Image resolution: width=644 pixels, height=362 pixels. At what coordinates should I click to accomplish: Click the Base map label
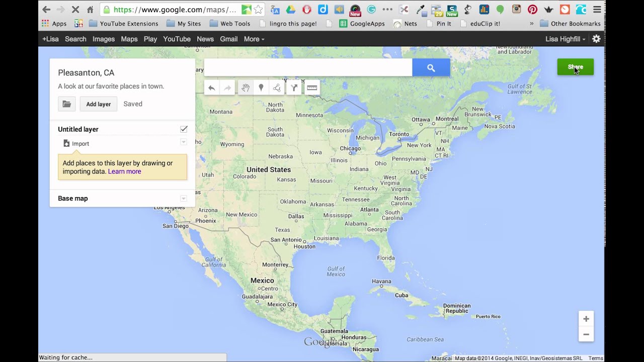[73, 199]
